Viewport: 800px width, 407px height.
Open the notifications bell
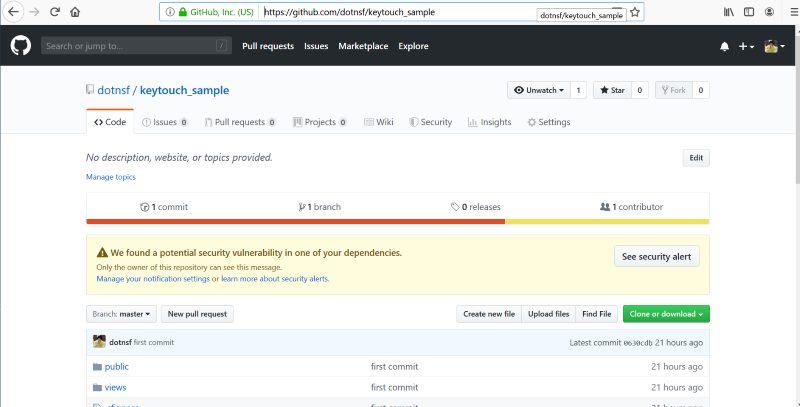pyautogui.click(x=724, y=46)
